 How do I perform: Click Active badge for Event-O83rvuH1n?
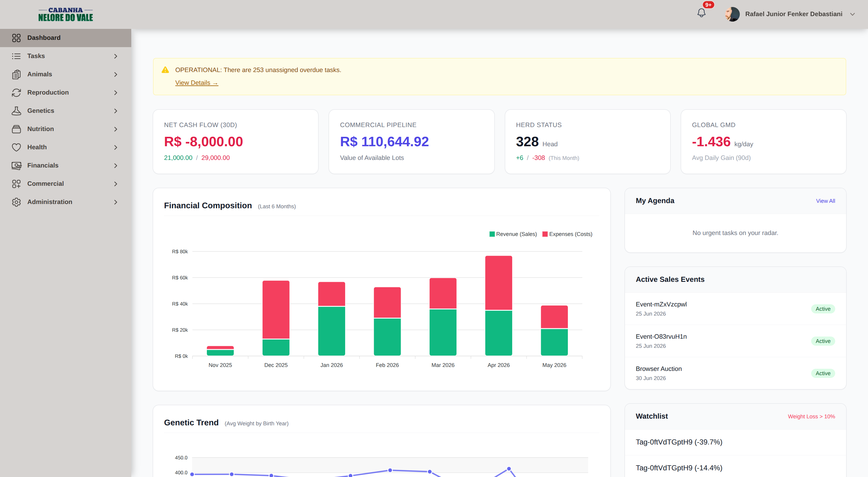tap(822, 341)
